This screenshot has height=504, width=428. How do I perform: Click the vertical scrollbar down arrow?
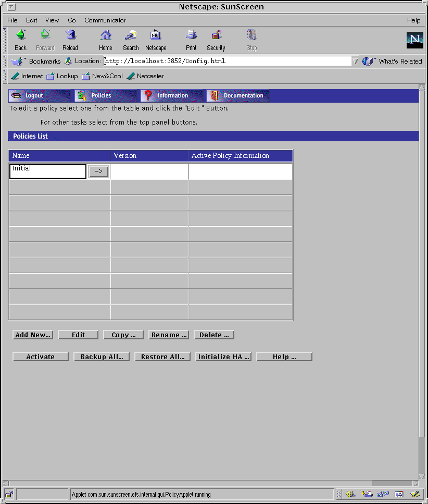pyautogui.click(x=422, y=477)
